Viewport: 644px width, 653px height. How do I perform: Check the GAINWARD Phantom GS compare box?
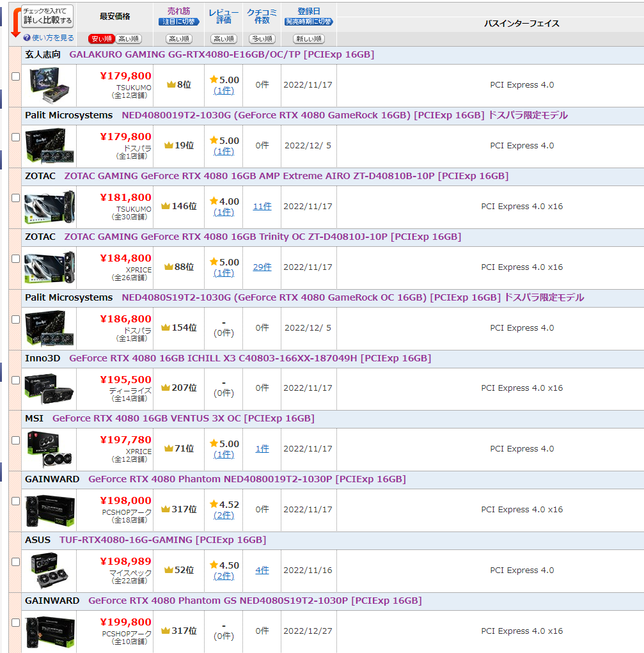(x=16, y=623)
